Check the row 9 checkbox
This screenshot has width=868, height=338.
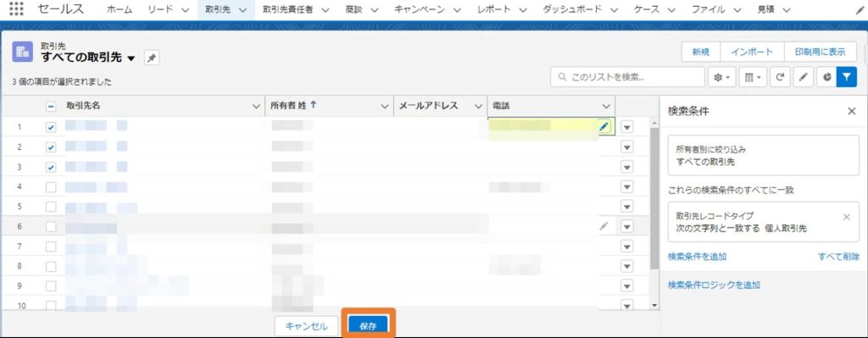(51, 286)
